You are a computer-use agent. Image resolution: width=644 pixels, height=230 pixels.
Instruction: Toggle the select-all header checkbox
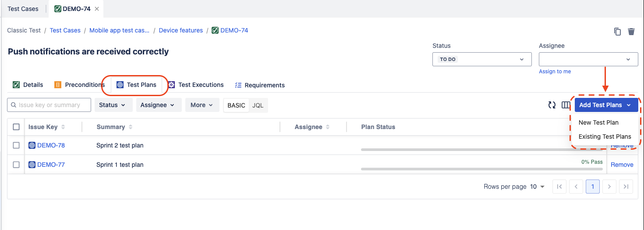click(16, 127)
